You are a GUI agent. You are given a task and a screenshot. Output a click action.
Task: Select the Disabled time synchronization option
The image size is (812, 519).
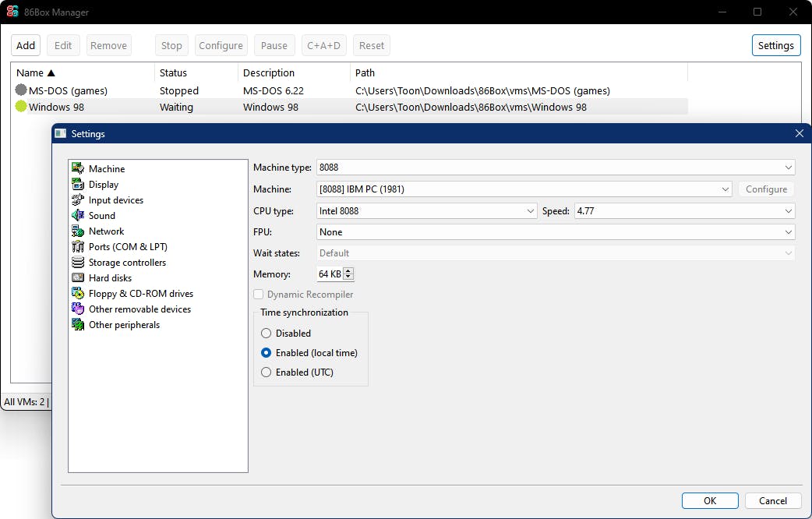[266, 333]
